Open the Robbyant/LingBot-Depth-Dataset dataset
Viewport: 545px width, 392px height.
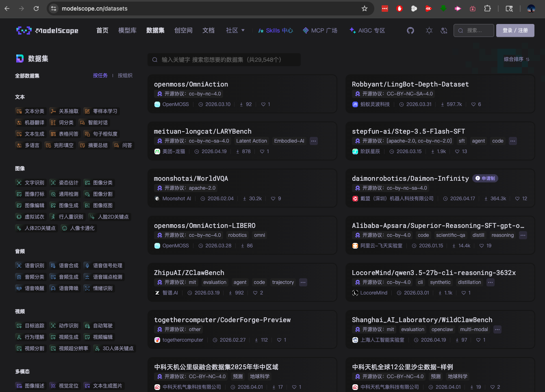pos(410,84)
